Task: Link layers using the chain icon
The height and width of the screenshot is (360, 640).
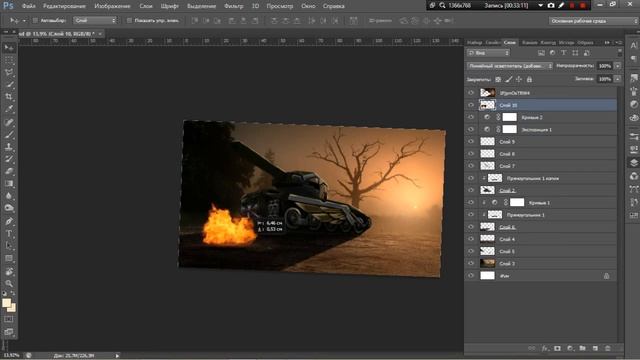Action: [531, 348]
